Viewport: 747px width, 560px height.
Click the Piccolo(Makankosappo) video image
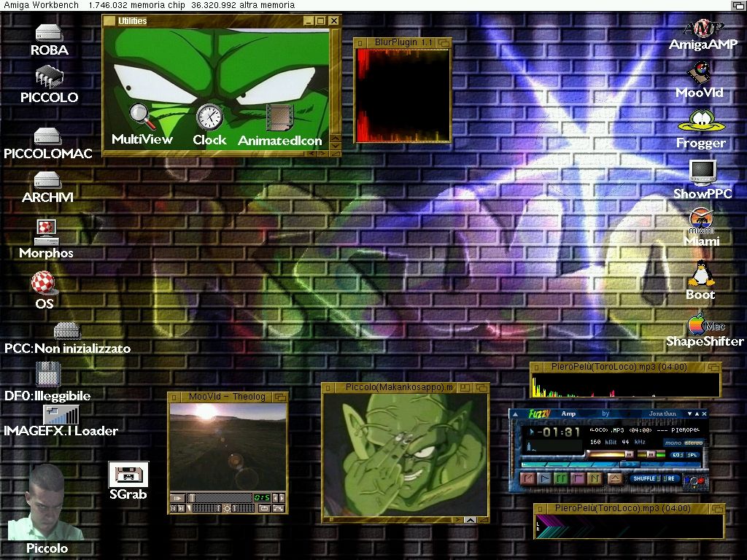click(406, 455)
